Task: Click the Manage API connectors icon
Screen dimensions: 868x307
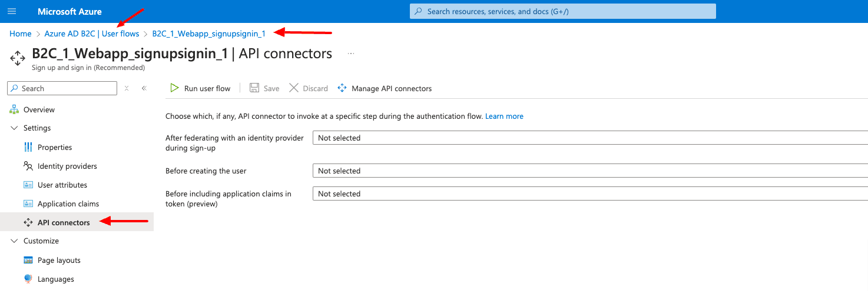Action: click(x=342, y=88)
